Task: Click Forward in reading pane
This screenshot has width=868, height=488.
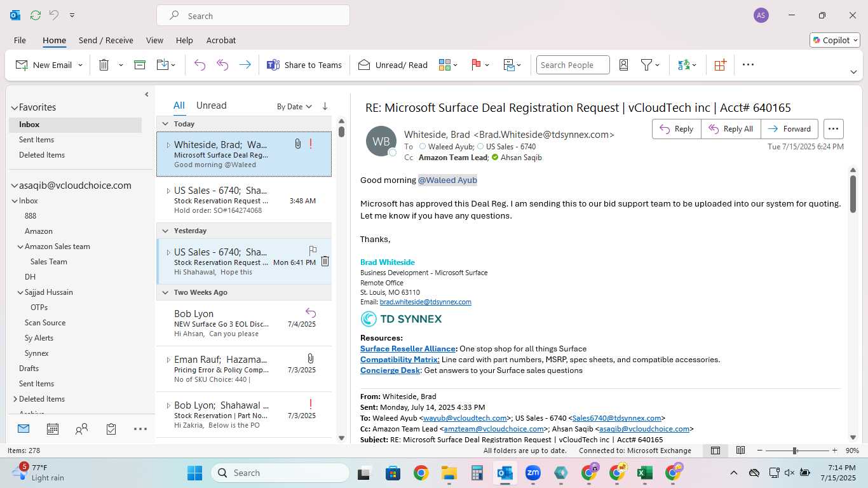Action: tap(789, 129)
